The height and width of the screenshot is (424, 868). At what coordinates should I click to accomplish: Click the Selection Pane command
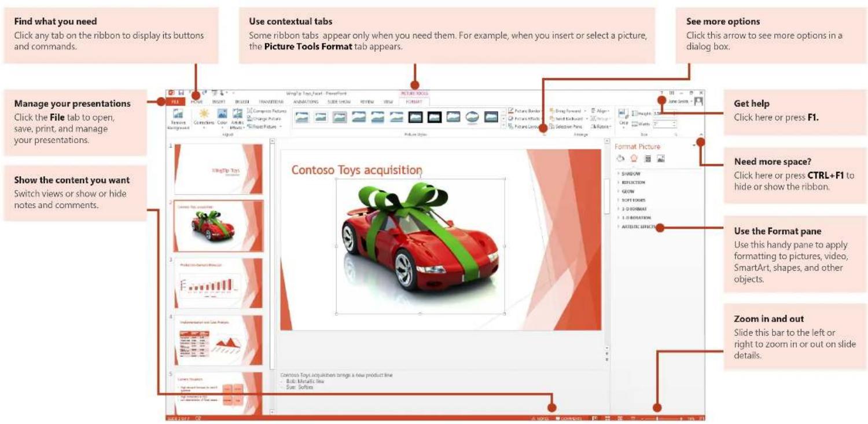(x=567, y=126)
